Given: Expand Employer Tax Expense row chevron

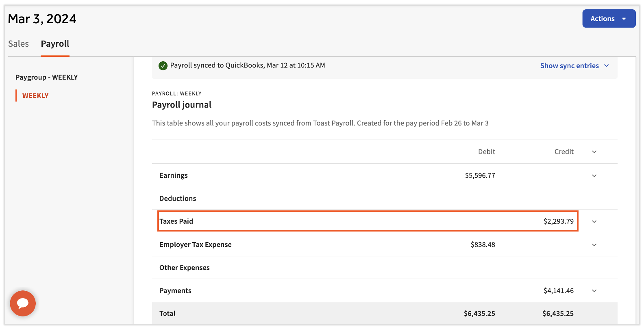Looking at the screenshot, I should point(594,245).
